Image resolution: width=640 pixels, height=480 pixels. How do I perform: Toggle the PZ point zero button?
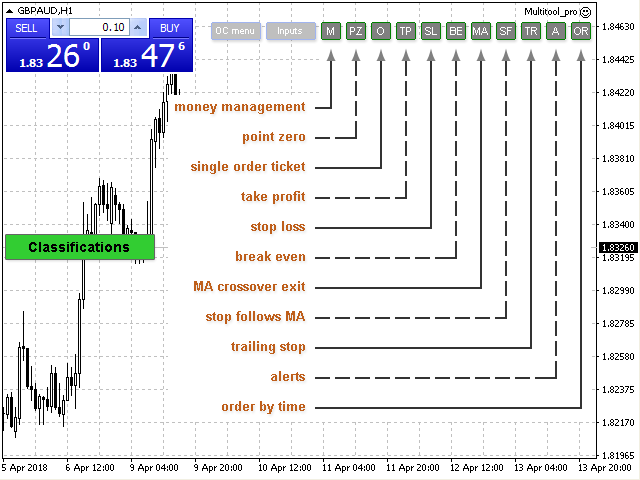pyautogui.click(x=356, y=31)
